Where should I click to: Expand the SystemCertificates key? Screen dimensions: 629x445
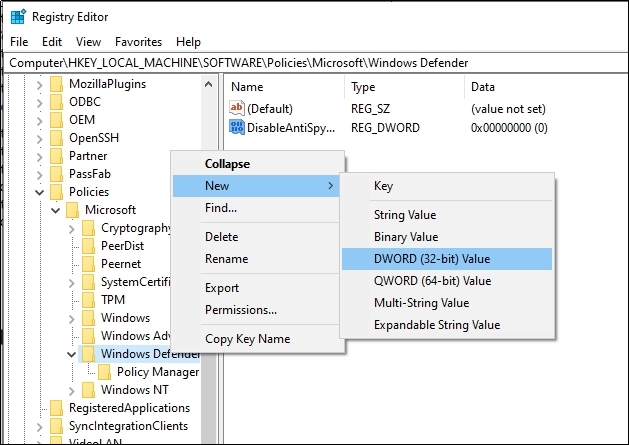71,283
